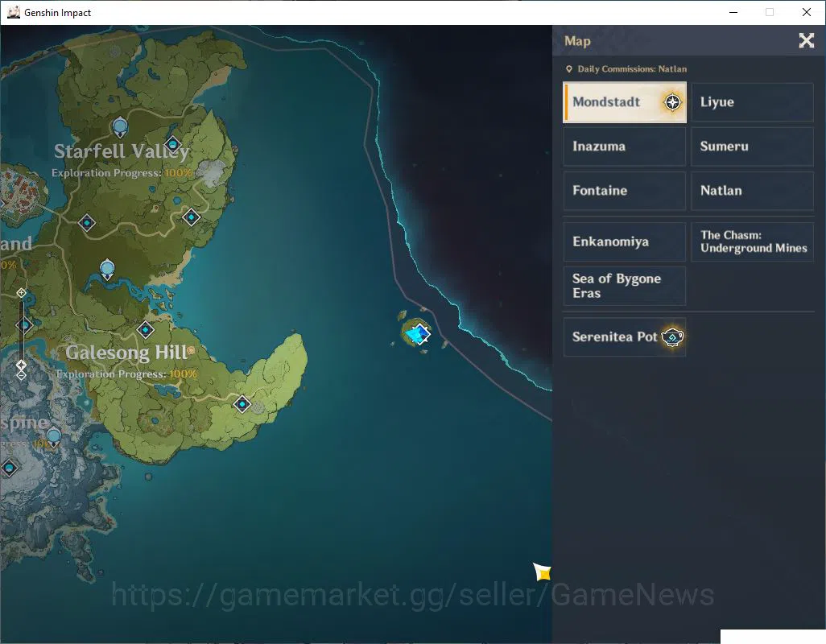Click the teapot icon on Serenitea Pot
The width and height of the screenshot is (826, 644).
pos(672,337)
